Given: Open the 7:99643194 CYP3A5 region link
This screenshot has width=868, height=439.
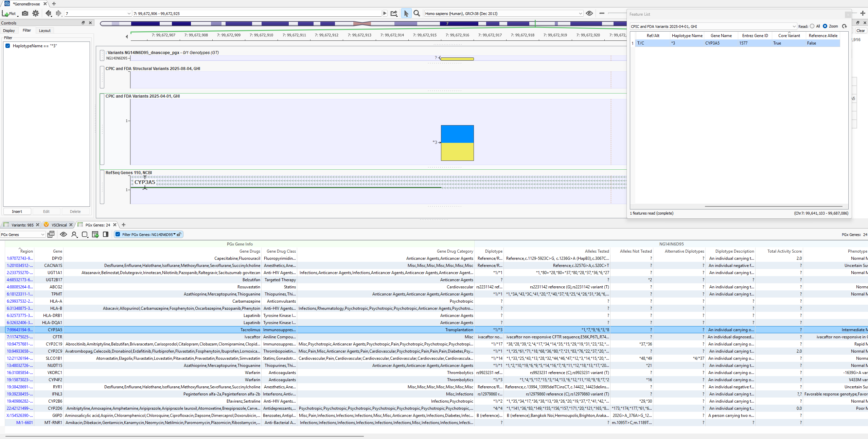Looking at the screenshot, I should (20, 330).
